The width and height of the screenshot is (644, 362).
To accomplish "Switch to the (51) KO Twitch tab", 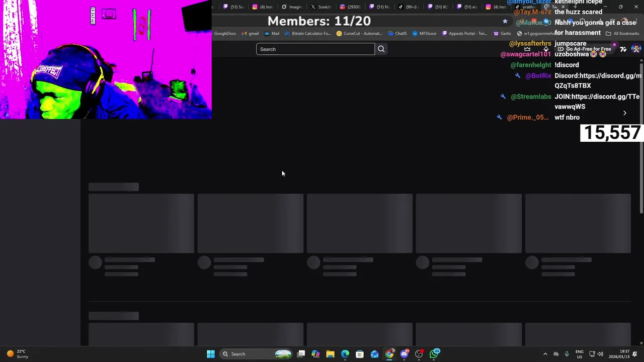I will [438, 7].
